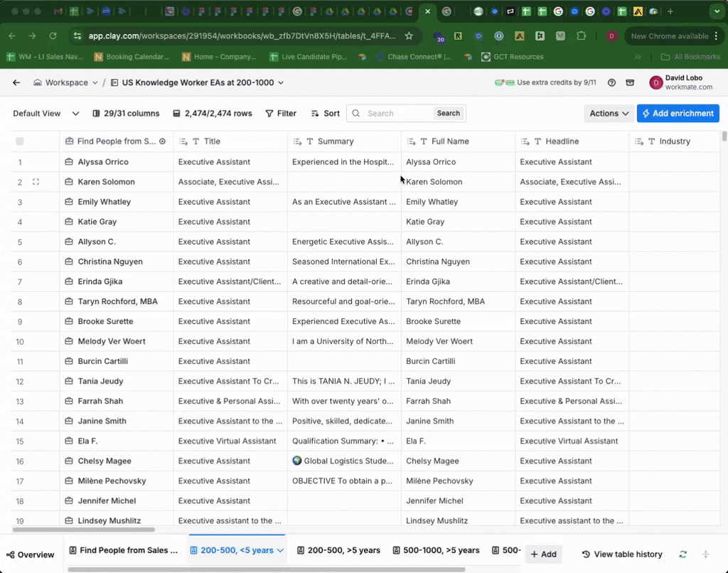Viewport: 728px width, 573px height.
Task: Open the Overview tab
Action: 30,555
